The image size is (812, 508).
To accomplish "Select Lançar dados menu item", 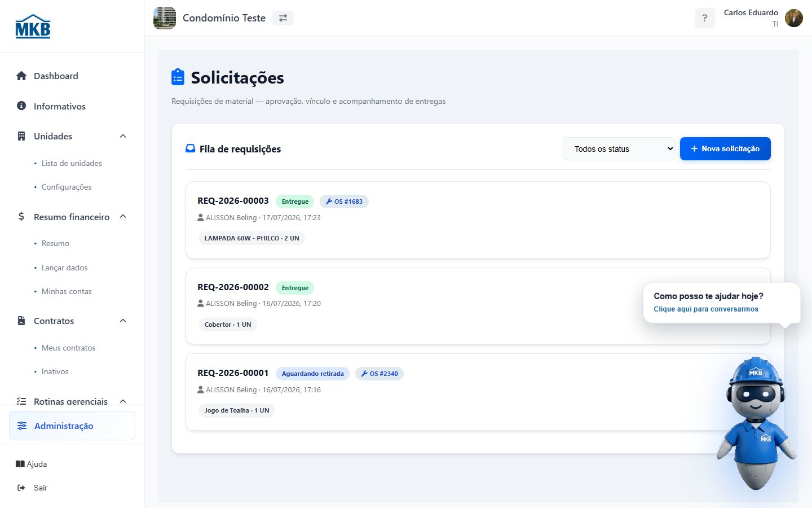I will [64, 268].
